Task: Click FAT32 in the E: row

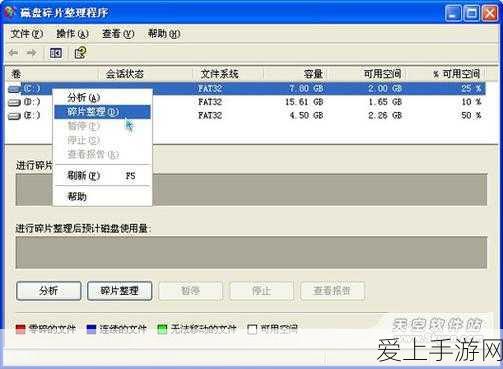Action: 210,116
